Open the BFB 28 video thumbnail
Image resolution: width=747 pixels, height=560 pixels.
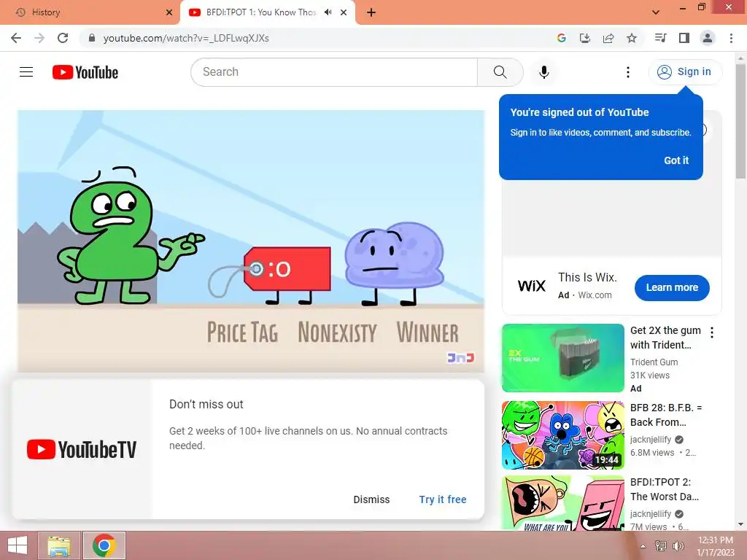point(562,435)
